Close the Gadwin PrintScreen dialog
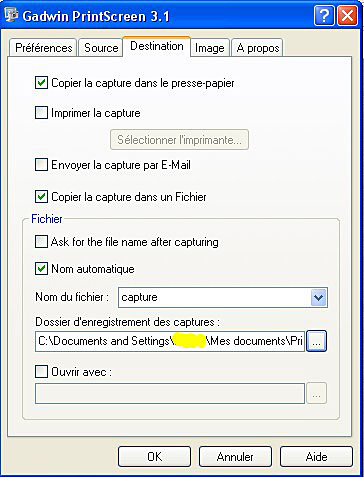This screenshot has width=364, height=477. click(x=347, y=16)
